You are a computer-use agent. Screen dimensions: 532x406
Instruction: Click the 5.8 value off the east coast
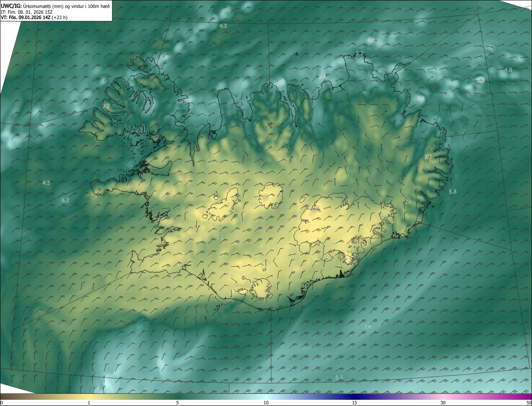[453, 191]
